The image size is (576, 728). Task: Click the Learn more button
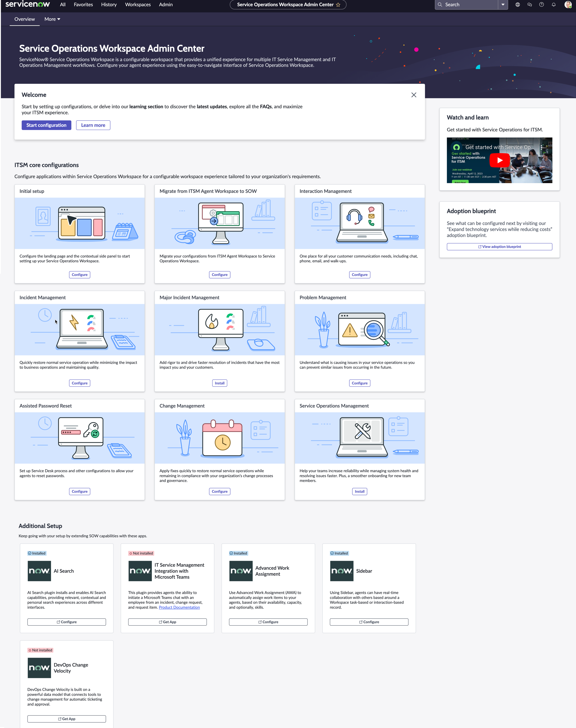coord(93,125)
